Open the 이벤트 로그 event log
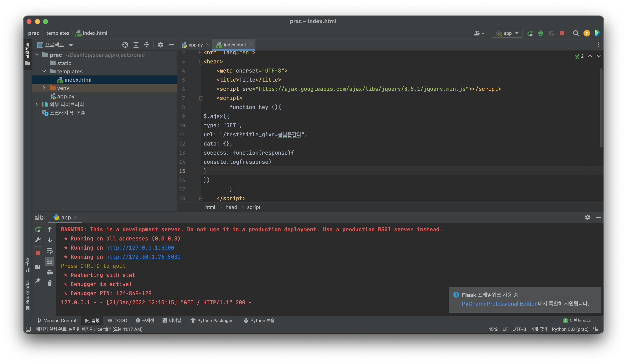The width and height of the screenshot is (627, 364). click(x=577, y=320)
